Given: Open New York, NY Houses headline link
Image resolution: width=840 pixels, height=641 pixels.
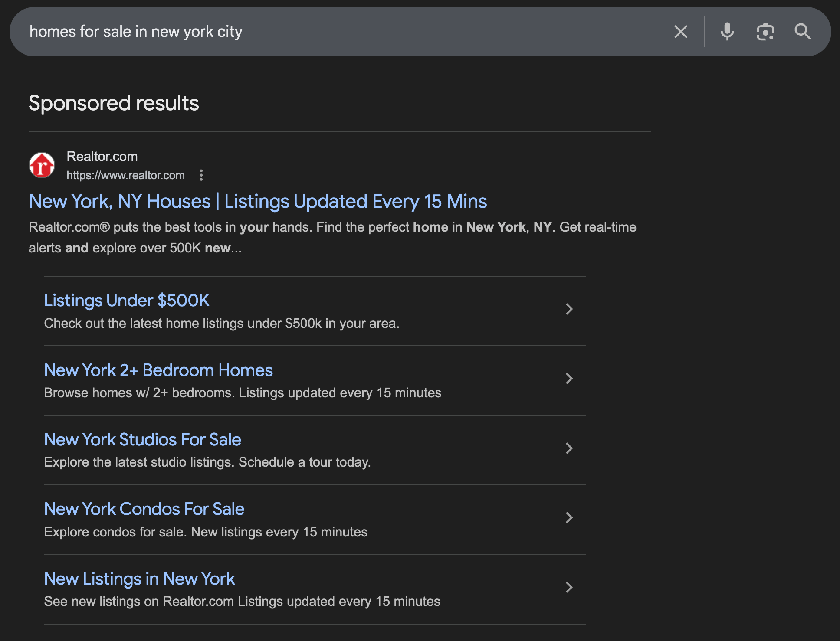Looking at the screenshot, I should click(x=258, y=202).
